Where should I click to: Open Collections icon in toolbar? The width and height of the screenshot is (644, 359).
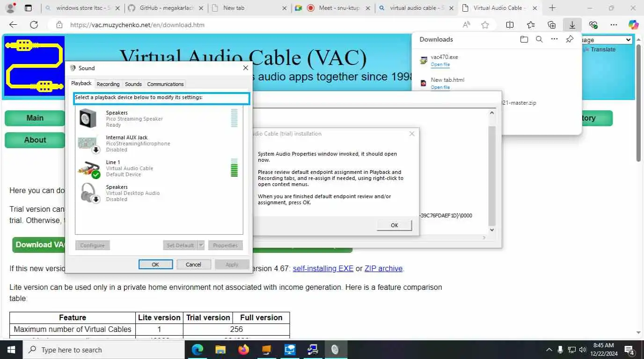pos(552,25)
